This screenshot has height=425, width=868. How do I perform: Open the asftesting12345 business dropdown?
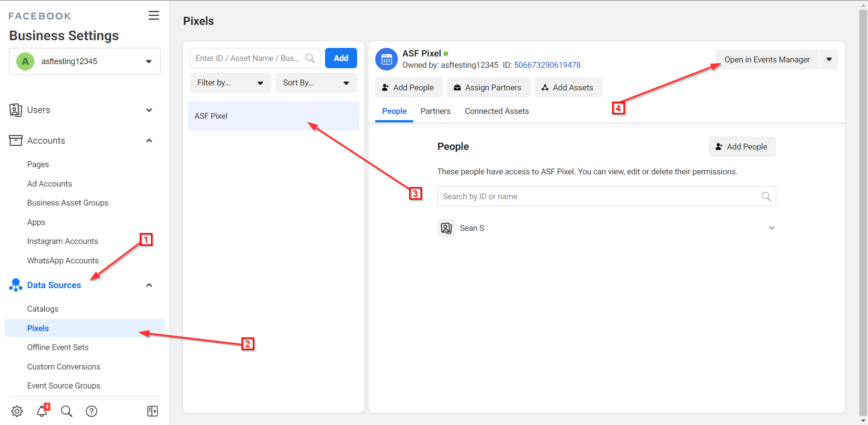click(x=85, y=61)
